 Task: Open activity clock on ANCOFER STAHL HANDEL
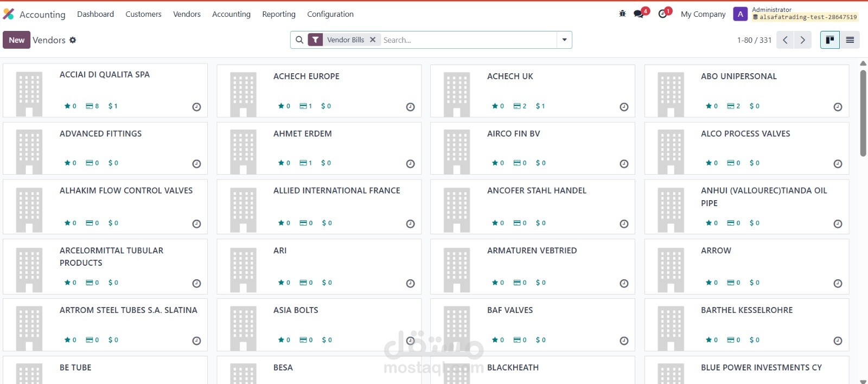click(x=624, y=224)
